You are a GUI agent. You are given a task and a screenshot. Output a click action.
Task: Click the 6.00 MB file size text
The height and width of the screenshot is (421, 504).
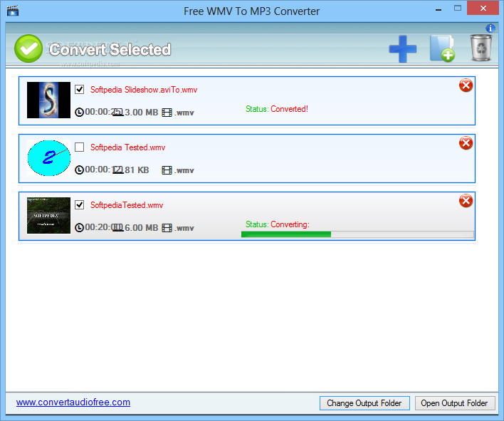[142, 228]
